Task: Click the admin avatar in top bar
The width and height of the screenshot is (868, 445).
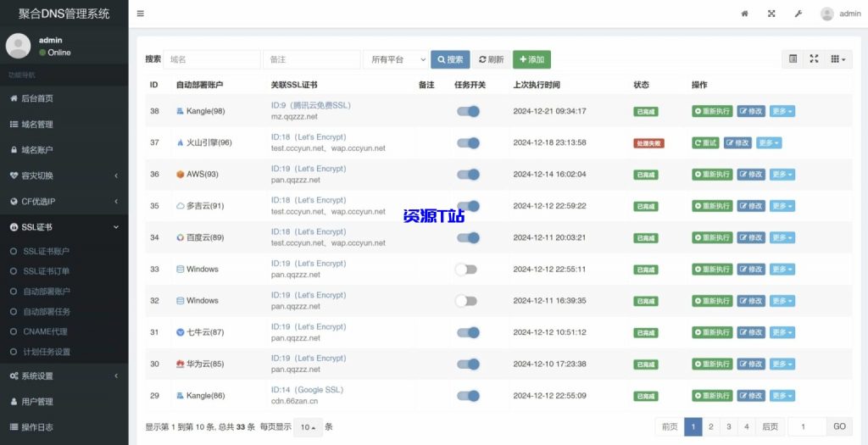Action: pos(827,14)
